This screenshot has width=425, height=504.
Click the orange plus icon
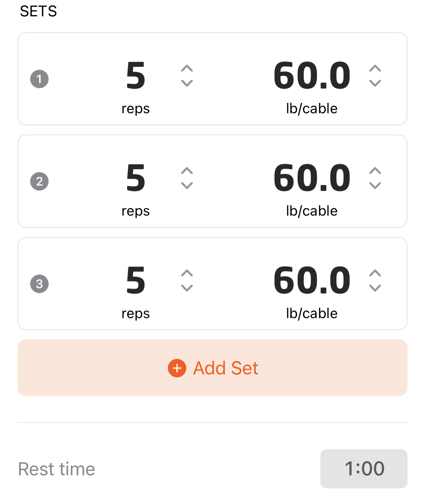(x=177, y=368)
